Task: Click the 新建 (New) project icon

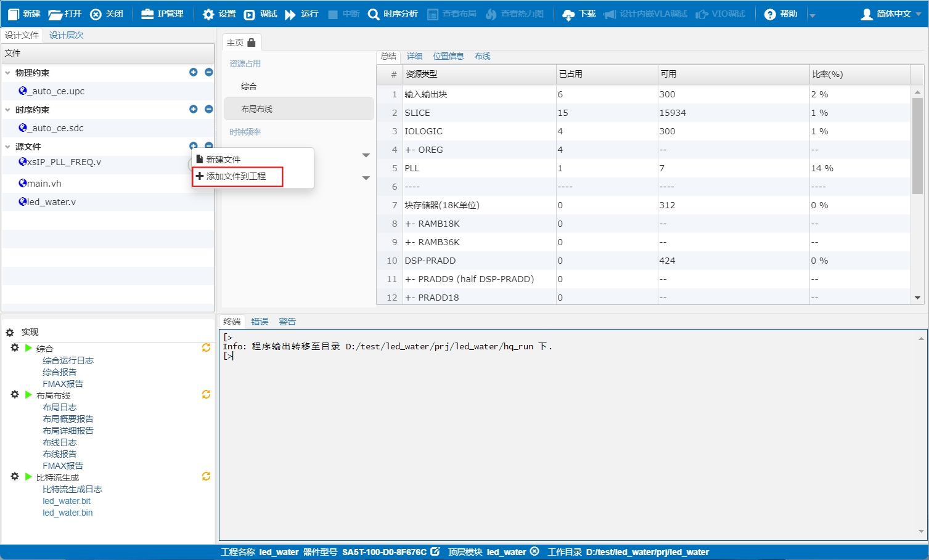Action: point(14,14)
